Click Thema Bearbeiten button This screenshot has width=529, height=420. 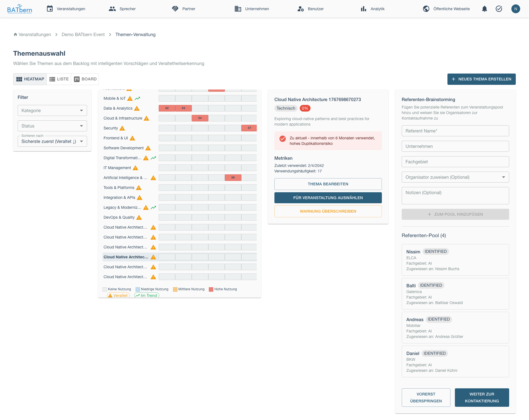pyautogui.click(x=328, y=184)
